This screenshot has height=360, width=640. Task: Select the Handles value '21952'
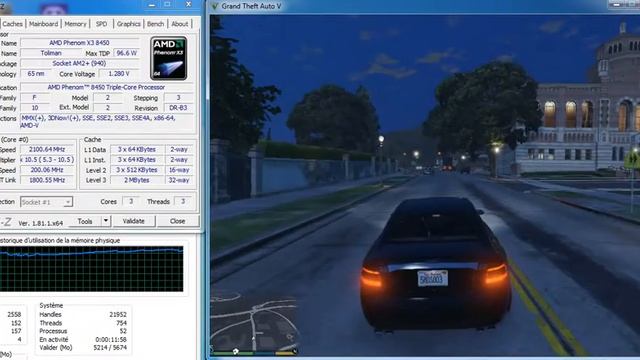(x=118, y=315)
